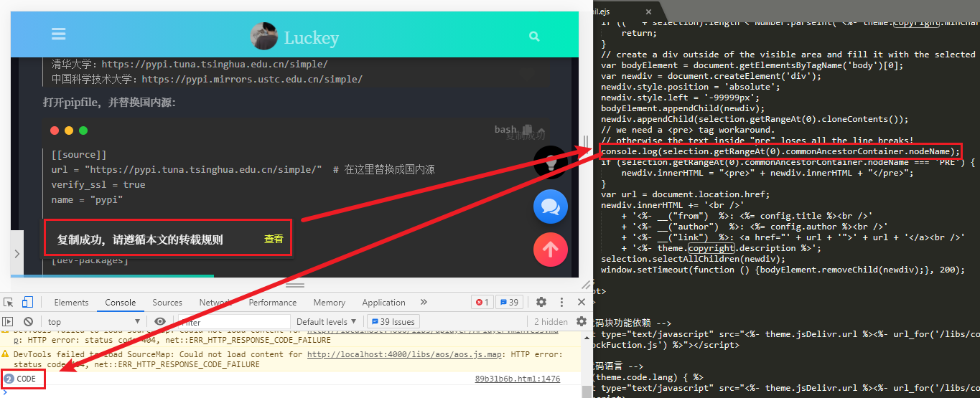980x398 pixels.
Task: Open DevTools settings gear
Action: (541, 302)
